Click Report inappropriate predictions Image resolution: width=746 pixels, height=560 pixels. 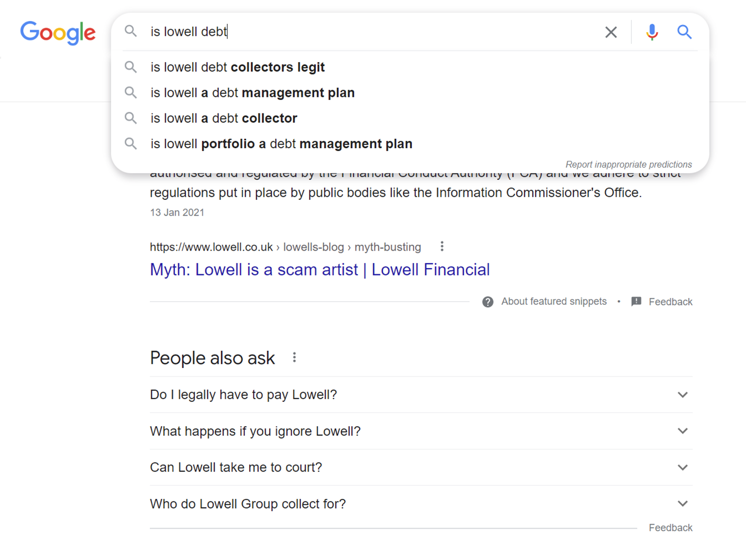click(x=629, y=164)
